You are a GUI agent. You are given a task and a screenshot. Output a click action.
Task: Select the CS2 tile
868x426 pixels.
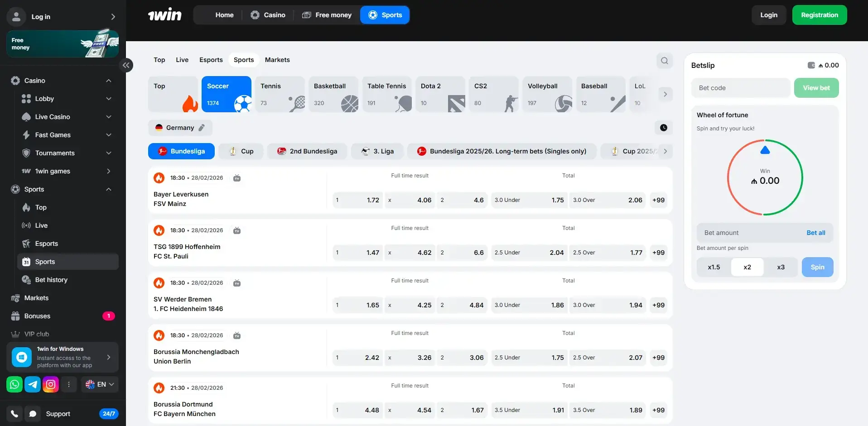(494, 94)
